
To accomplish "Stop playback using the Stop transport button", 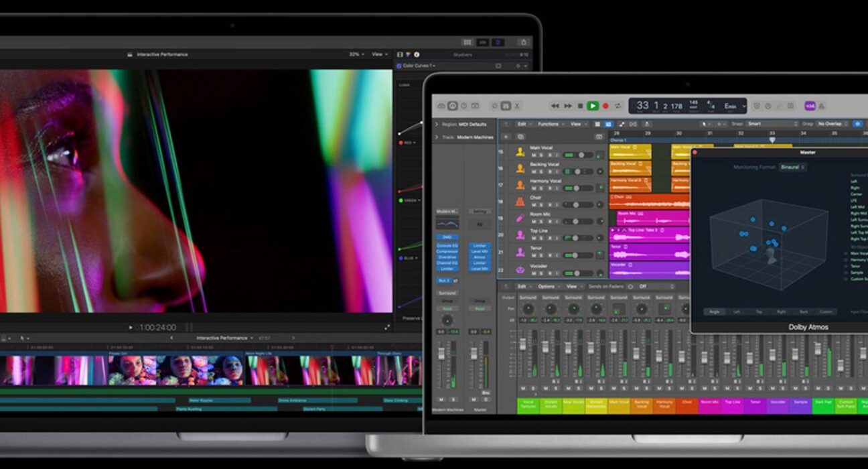I will coord(580,106).
